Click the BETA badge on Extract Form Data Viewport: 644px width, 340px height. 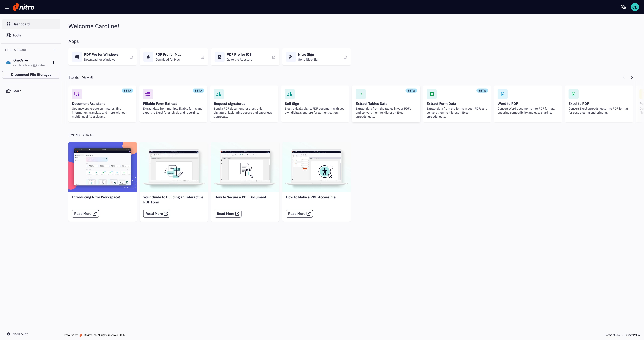(482, 91)
